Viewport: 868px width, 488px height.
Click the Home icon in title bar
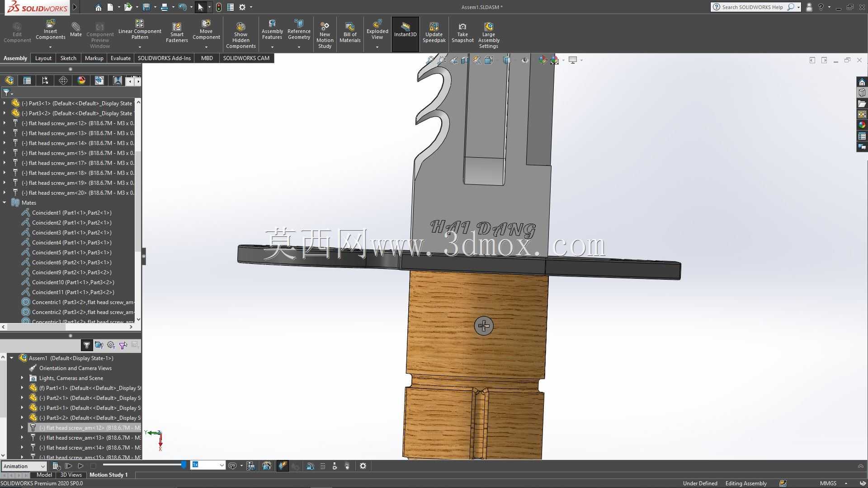tap(98, 7)
